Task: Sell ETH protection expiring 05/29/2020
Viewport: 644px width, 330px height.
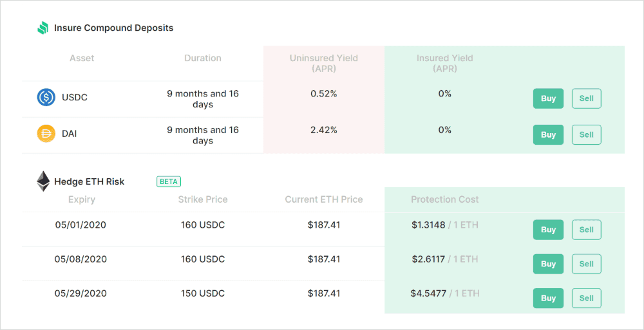Action: click(x=587, y=298)
